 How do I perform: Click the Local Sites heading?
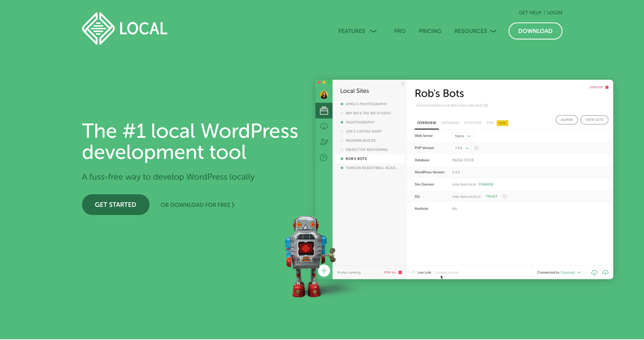(x=354, y=91)
